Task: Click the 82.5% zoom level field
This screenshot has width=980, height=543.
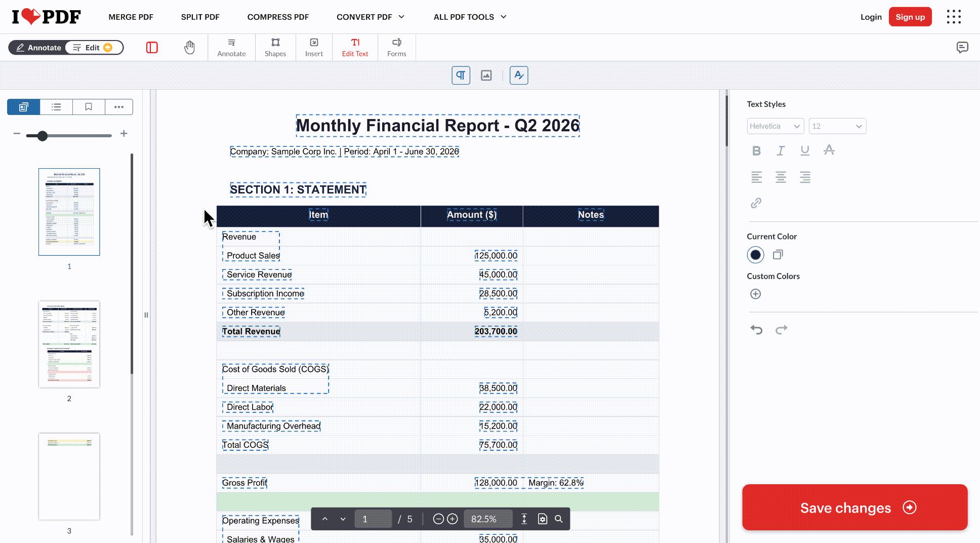Action: tap(488, 519)
